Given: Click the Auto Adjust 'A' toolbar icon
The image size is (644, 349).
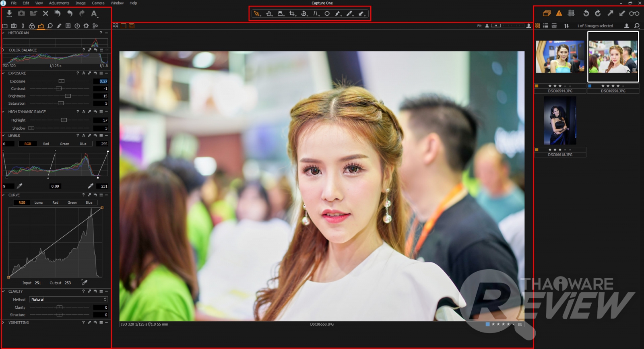Looking at the screenshot, I should (x=94, y=14).
